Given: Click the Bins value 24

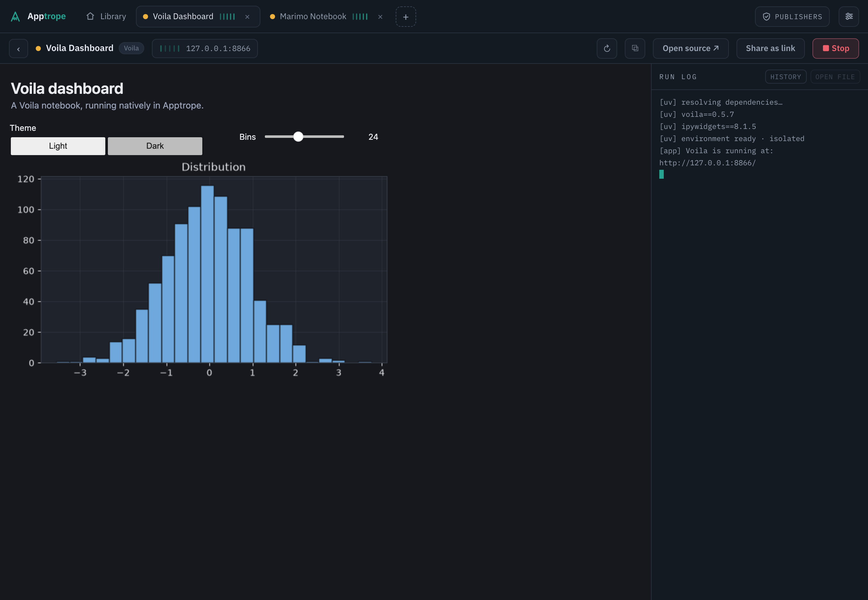Looking at the screenshot, I should [x=373, y=137].
